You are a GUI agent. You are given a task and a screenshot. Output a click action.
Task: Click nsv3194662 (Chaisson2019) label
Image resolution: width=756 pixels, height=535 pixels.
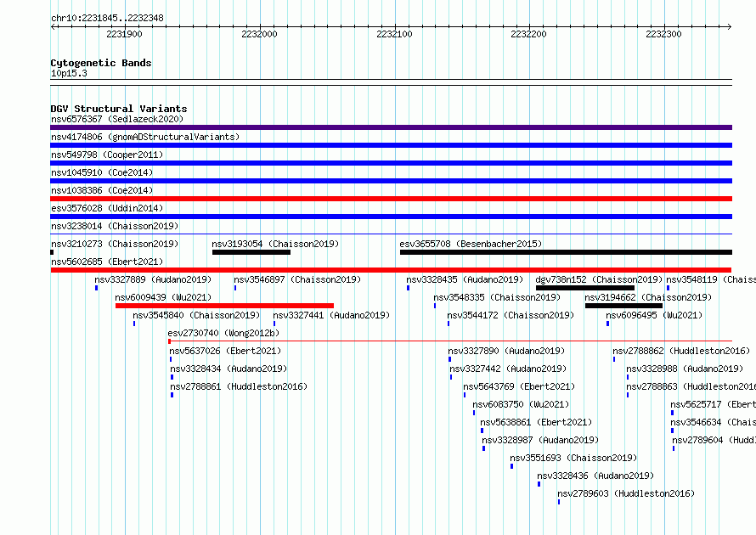648,297
